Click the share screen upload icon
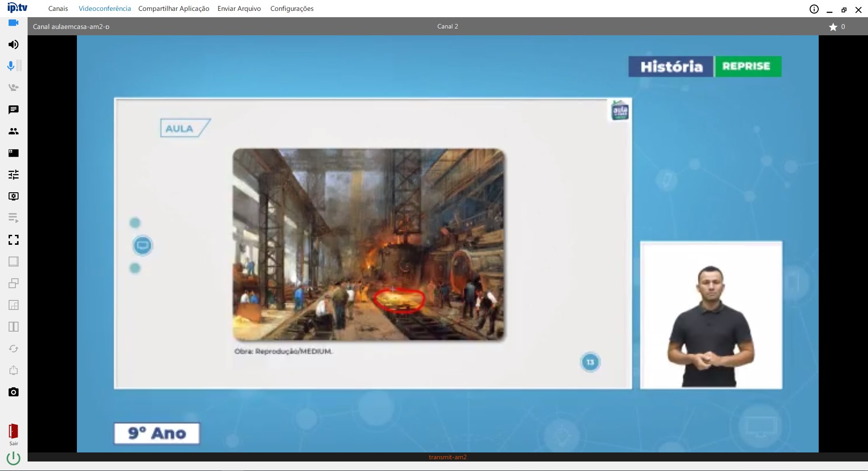The image size is (868, 471). pyautogui.click(x=14, y=370)
